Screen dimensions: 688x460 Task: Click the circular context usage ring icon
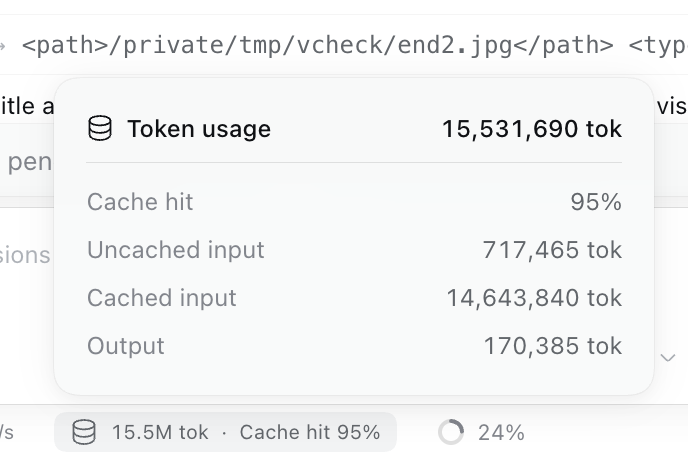click(x=451, y=432)
